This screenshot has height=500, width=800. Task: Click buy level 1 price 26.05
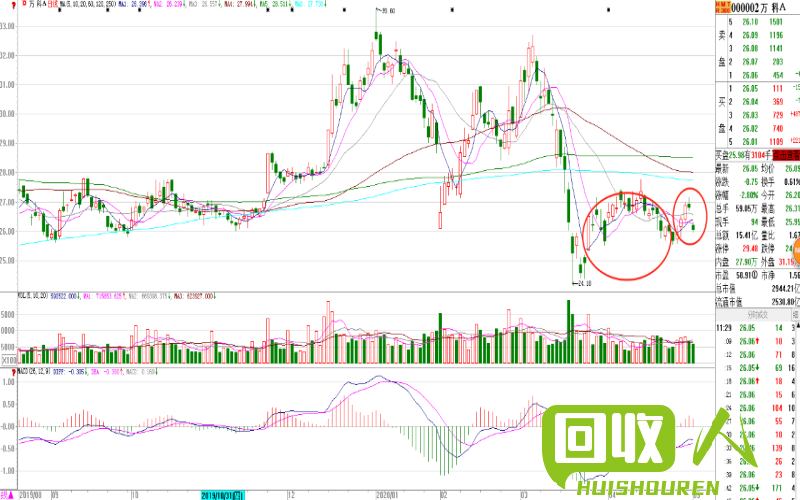(x=750, y=88)
